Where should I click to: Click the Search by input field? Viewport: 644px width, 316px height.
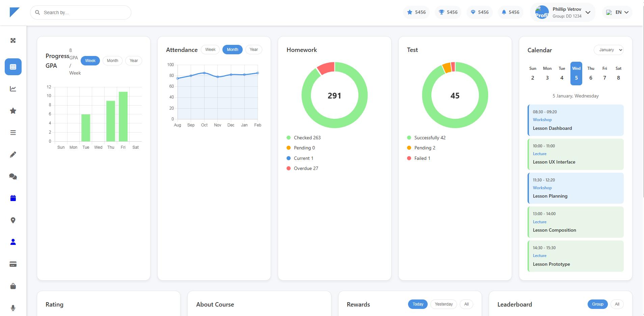tap(81, 12)
